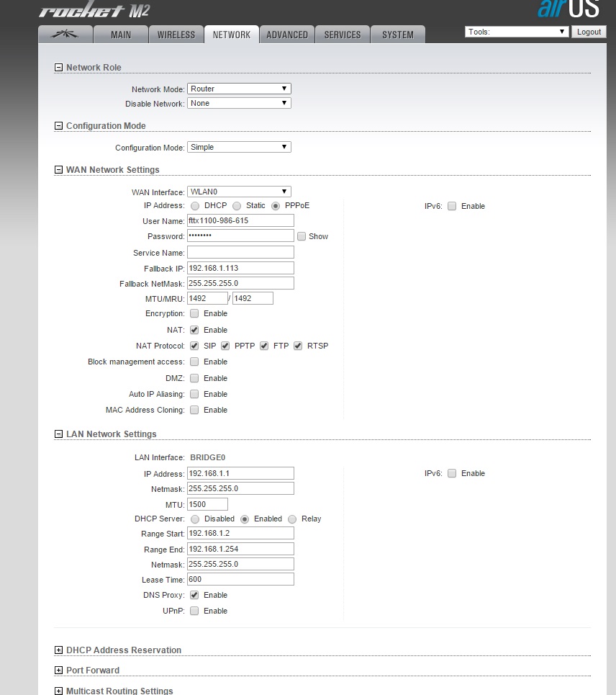Collapse the LAN Network Settings section
This screenshot has width=616, height=695.
[58, 434]
